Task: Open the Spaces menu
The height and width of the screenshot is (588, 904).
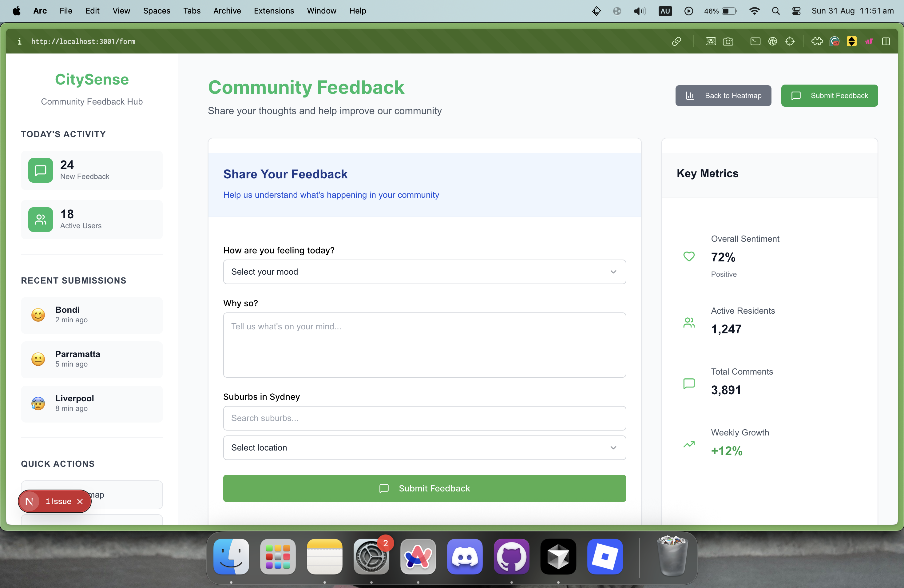Action: coord(157,11)
